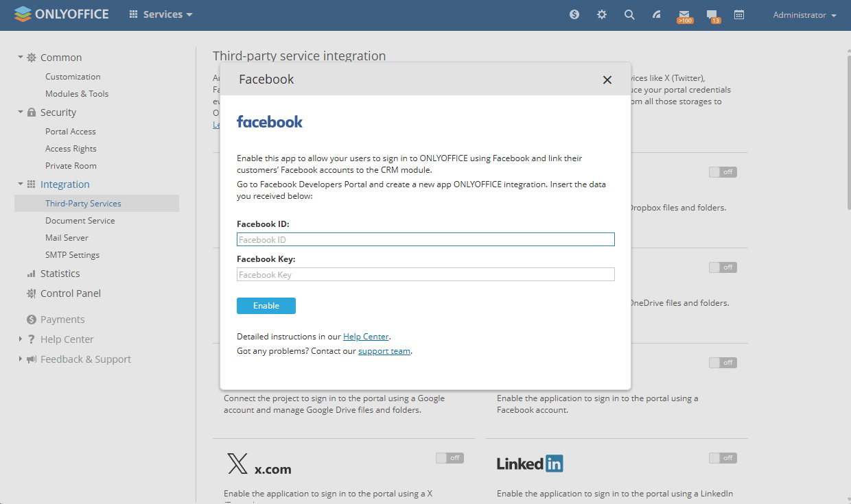This screenshot has height=504, width=851.
Task: Click the Payments coin icon in sidebar
Action: tap(32, 320)
